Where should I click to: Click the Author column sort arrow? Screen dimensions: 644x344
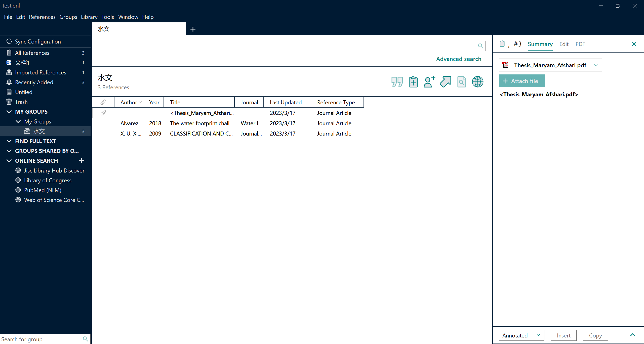click(x=140, y=102)
